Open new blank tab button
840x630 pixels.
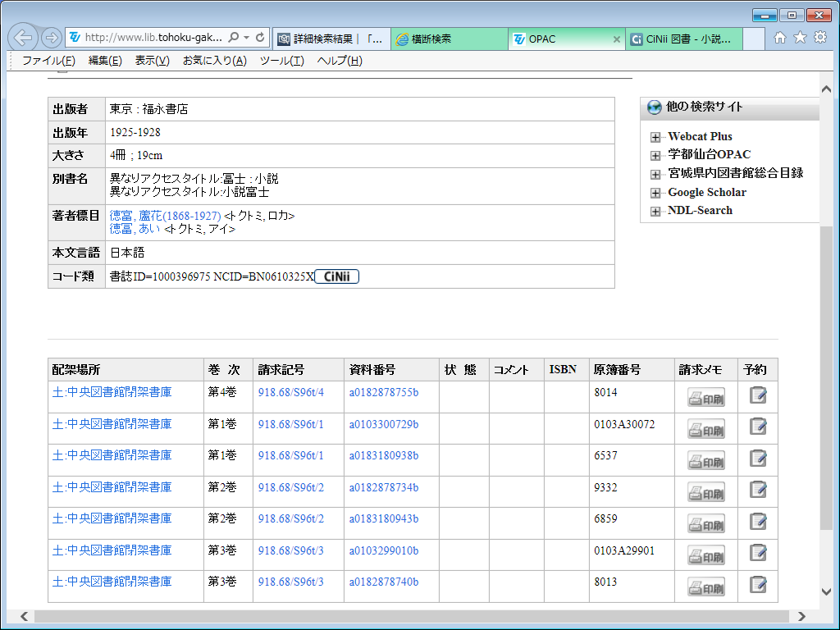[x=753, y=39]
